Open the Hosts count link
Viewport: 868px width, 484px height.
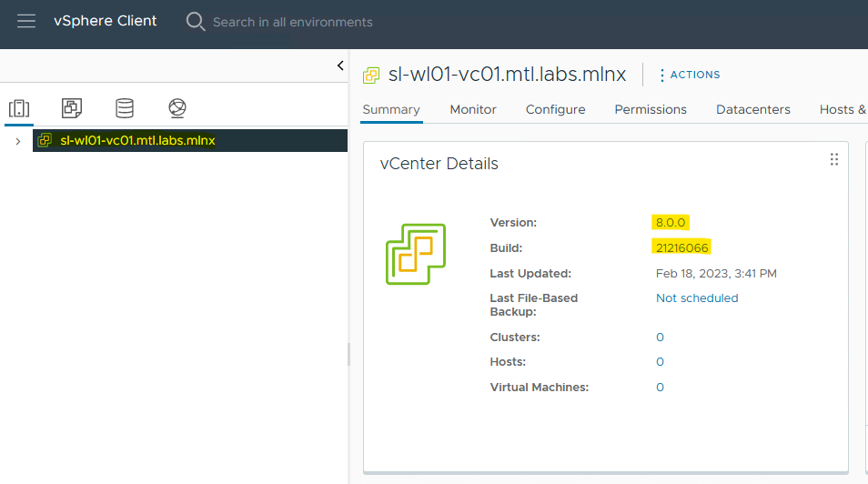[x=660, y=361]
